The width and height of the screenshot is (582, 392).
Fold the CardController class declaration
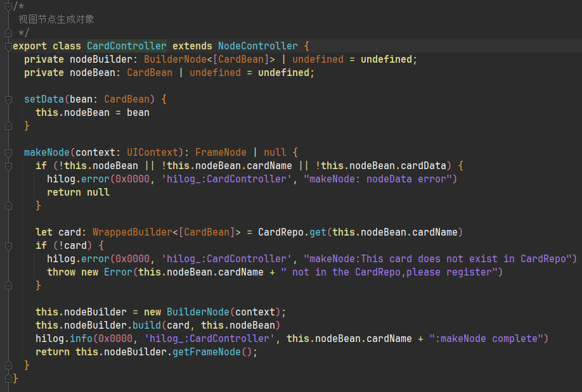(x=8, y=46)
